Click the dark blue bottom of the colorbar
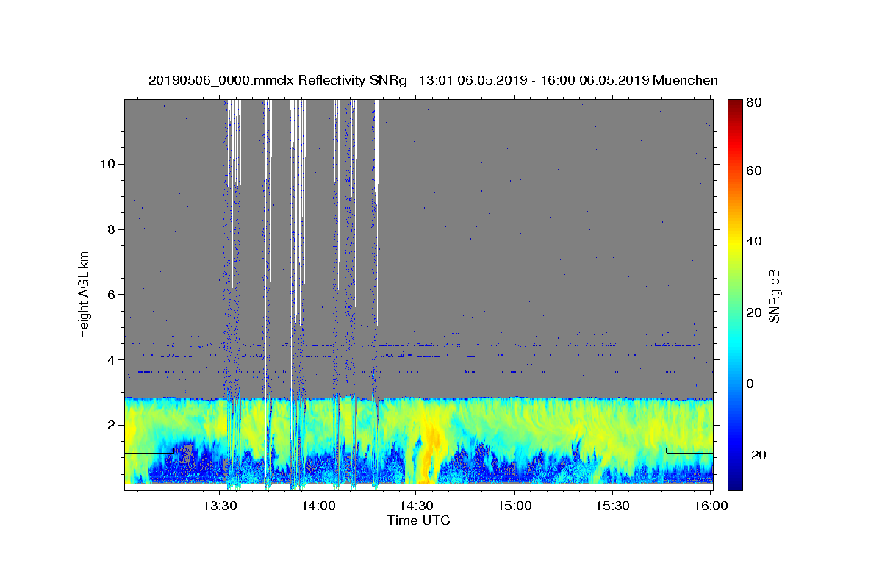The width and height of the screenshot is (882, 588). [x=735, y=481]
